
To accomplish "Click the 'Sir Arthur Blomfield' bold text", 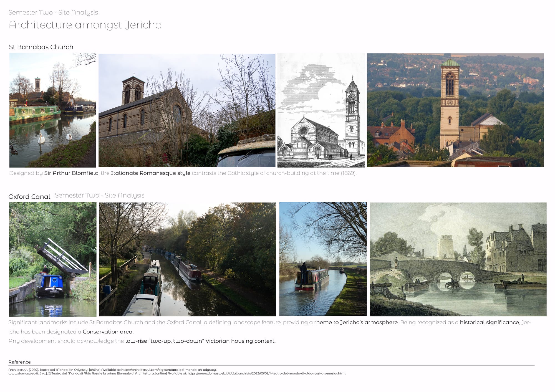I will pos(71,173).
